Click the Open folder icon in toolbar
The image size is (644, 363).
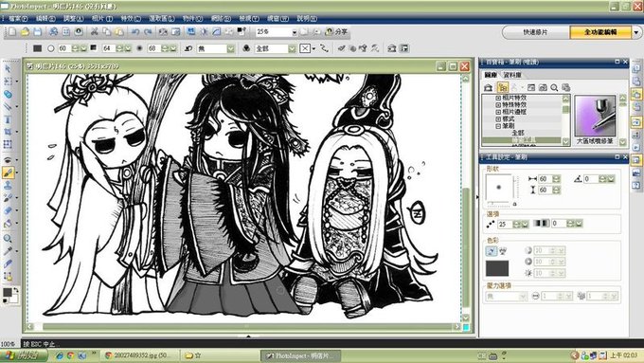pyautogui.click(x=25, y=31)
